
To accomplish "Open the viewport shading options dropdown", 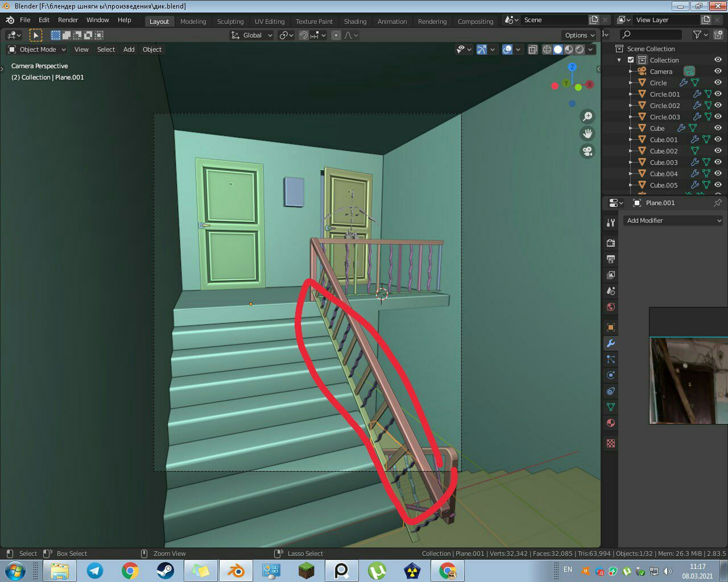I will (591, 49).
